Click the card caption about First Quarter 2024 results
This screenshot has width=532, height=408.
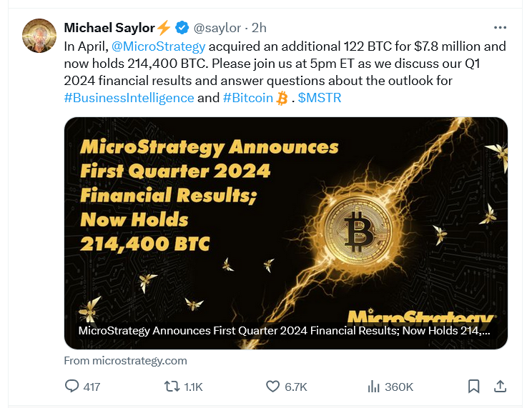[x=285, y=331]
